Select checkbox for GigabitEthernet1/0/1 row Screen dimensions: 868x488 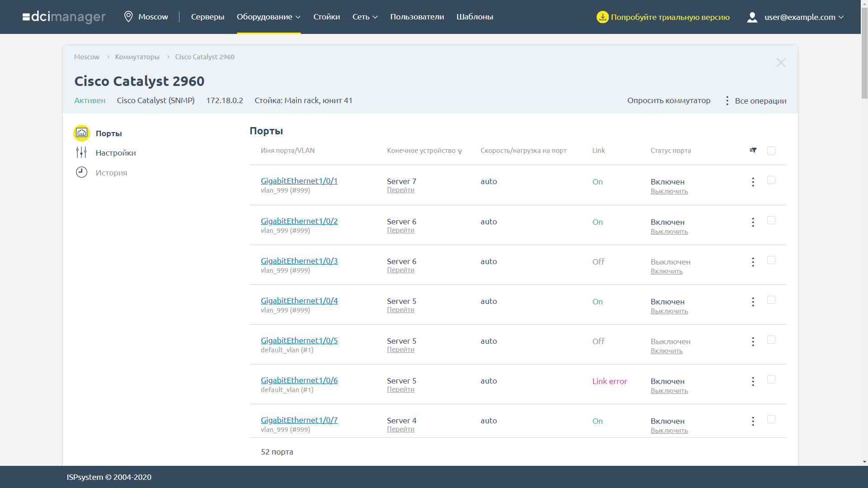point(771,180)
